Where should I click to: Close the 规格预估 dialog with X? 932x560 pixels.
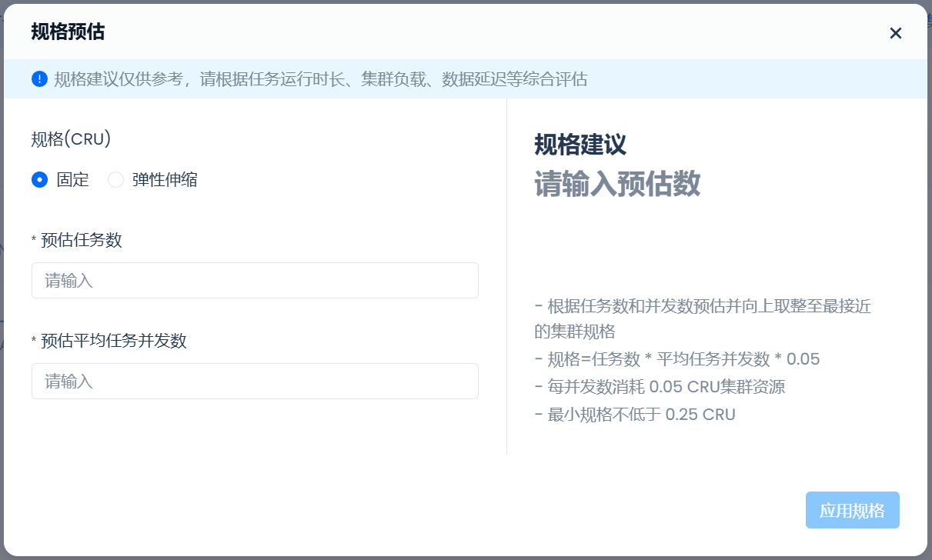tap(895, 33)
